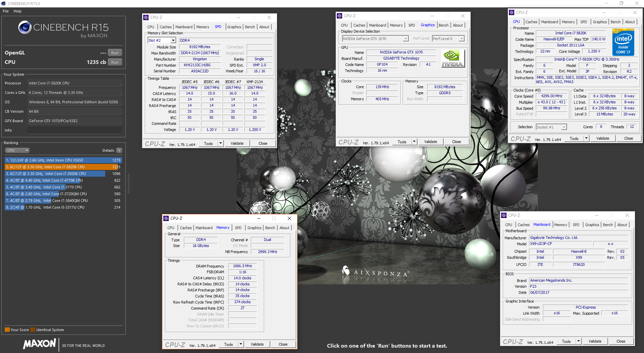Open Tools dropdown arrow in Mainboard CPU-Z window
Screen dimensions: 644x353
579,341
